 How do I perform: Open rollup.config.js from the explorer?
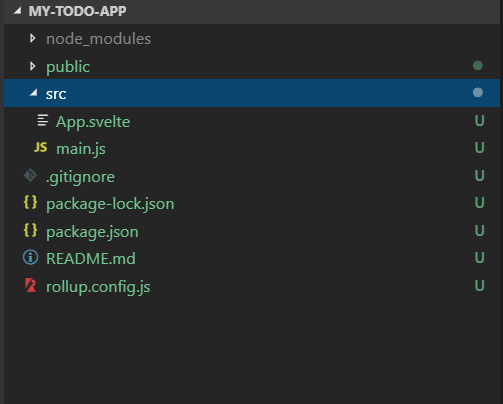tap(98, 287)
